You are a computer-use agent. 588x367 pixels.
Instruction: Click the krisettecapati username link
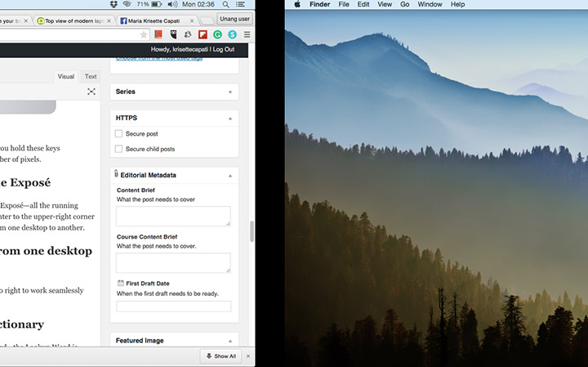190,49
